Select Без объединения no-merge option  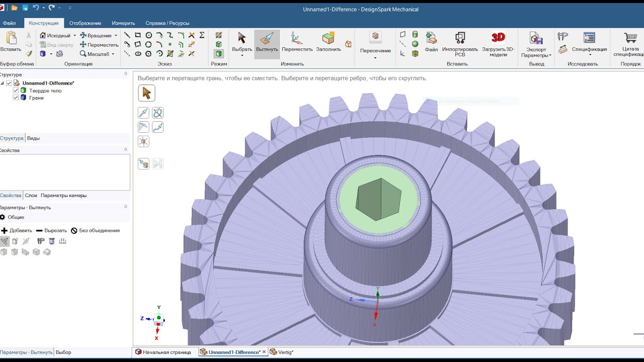coord(95,231)
